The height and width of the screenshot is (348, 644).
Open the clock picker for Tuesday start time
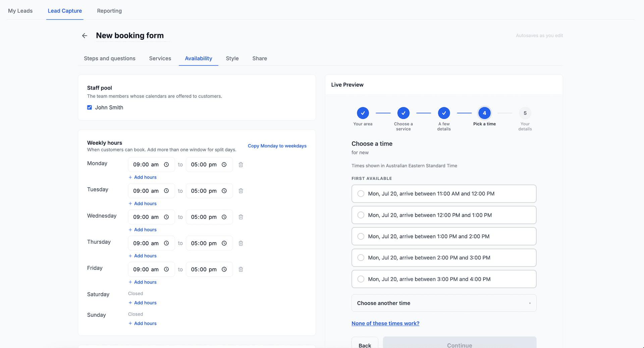pyautogui.click(x=166, y=191)
